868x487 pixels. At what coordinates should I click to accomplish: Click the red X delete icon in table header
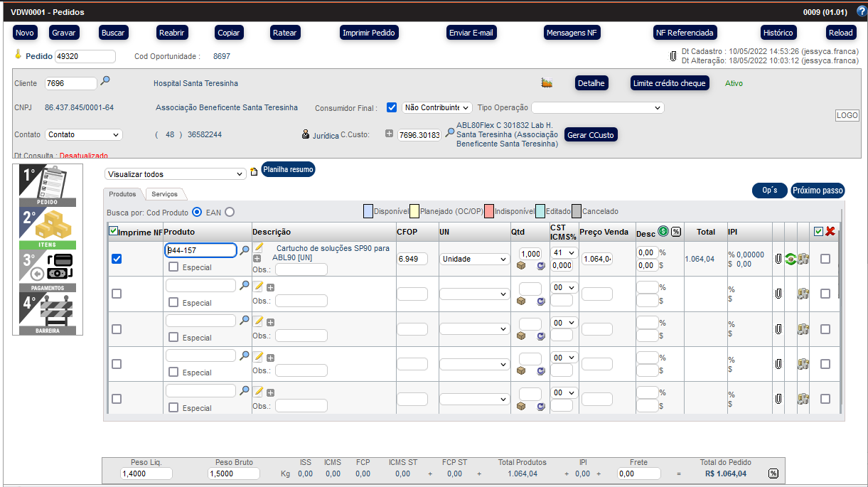click(x=830, y=231)
